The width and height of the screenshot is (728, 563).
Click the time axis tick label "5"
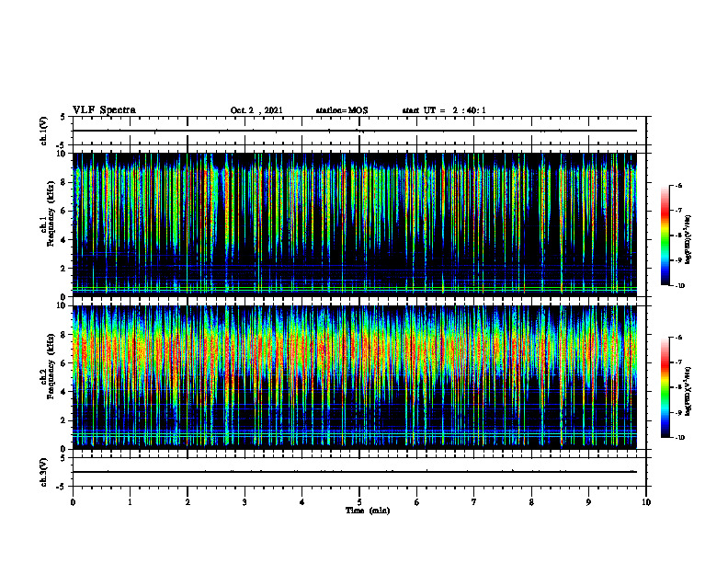(359, 502)
